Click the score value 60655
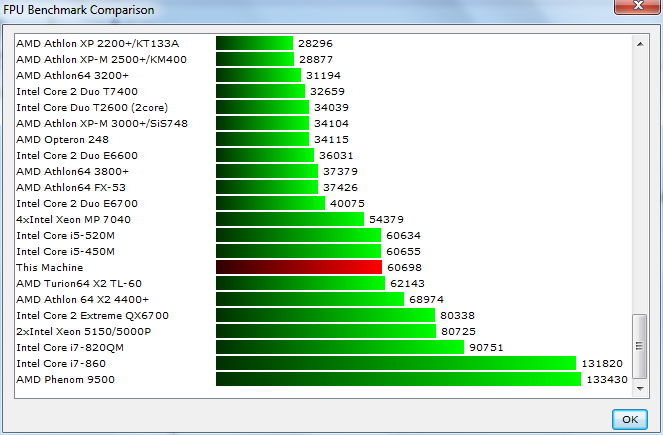 click(403, 252)
